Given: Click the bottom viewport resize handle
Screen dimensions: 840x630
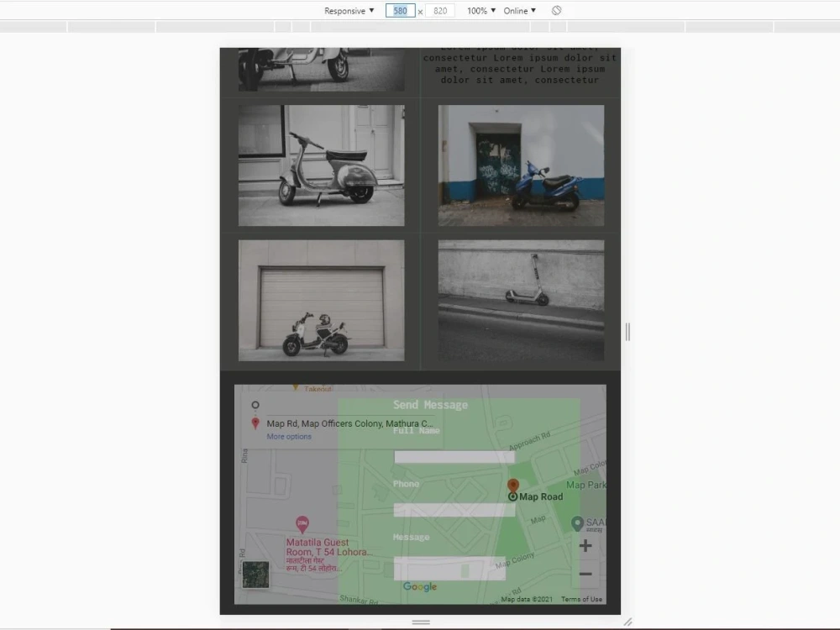Looking at the screenshot, I should click(421, 622).
